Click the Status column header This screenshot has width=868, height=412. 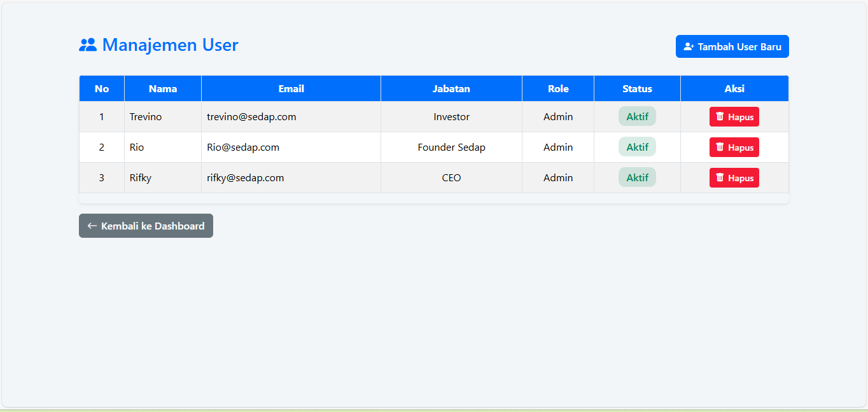pyautogui.click(x=637, y=88)
